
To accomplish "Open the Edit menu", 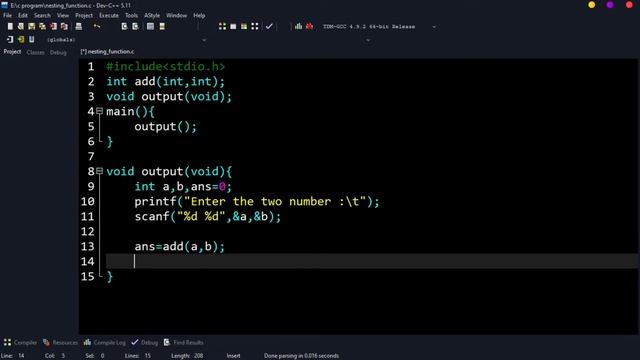I will [x=23, y=16].
